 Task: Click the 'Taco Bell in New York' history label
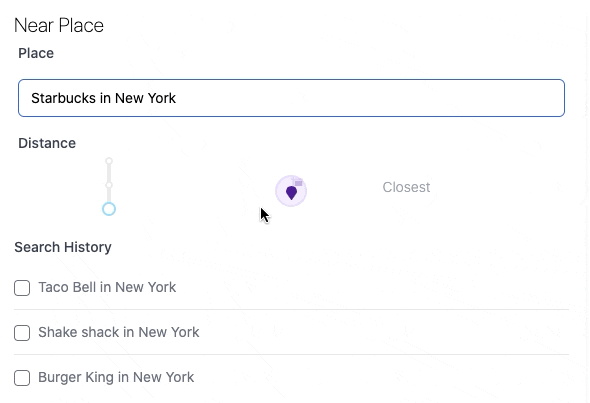click(x=107, y=287)
